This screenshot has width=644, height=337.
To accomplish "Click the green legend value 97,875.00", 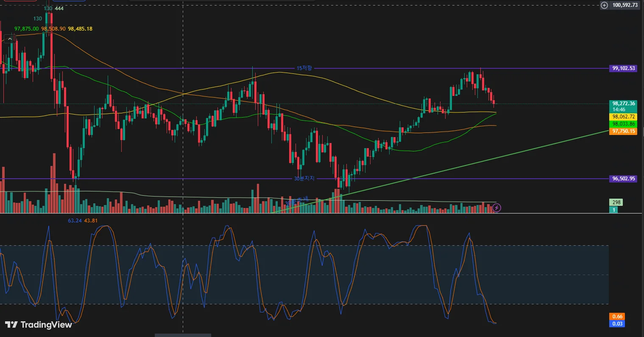I will point(26,28).
